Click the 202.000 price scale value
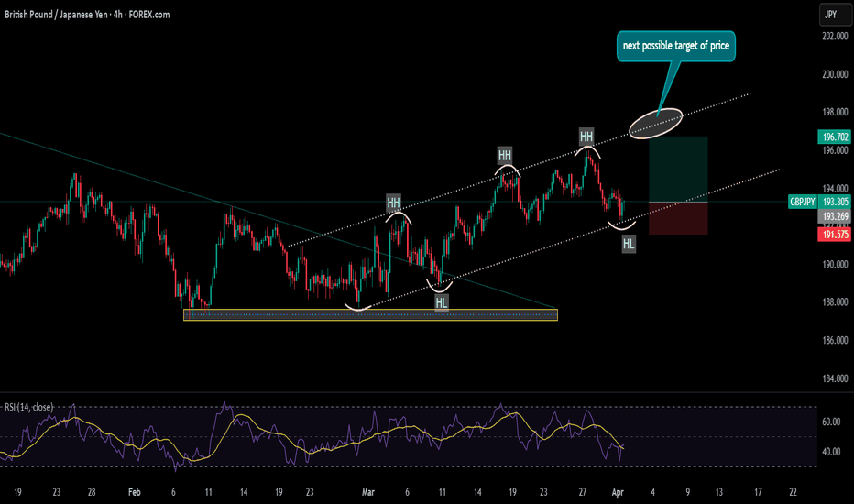Viewport: 854px width, 504px height. (835, 36)
